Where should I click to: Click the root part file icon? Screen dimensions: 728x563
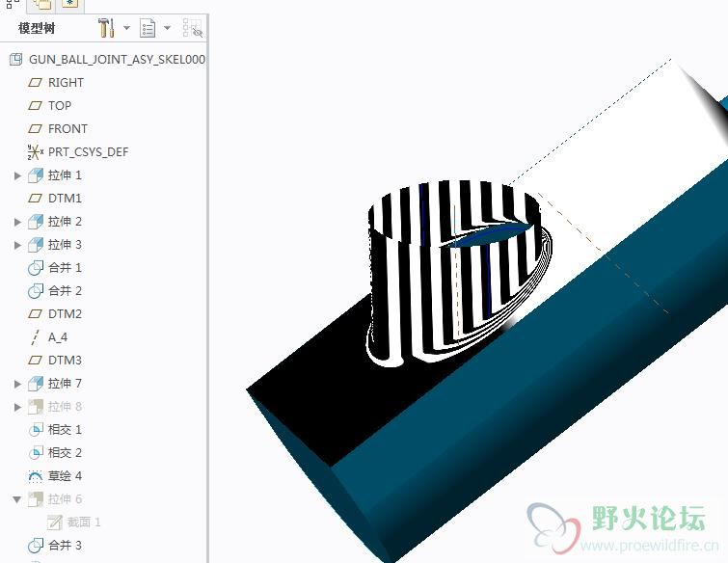[x=15, y=60]
